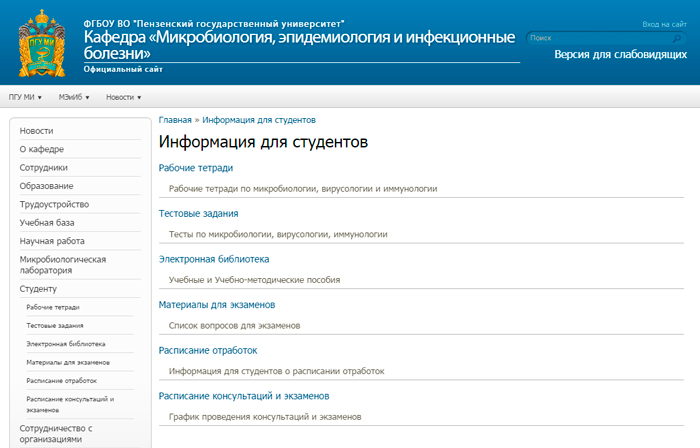The image size is (700, 448).
Task: Click text 'Тесты по микробиологии, вирусологии, иммунологии'
Action: coord(278,234)
